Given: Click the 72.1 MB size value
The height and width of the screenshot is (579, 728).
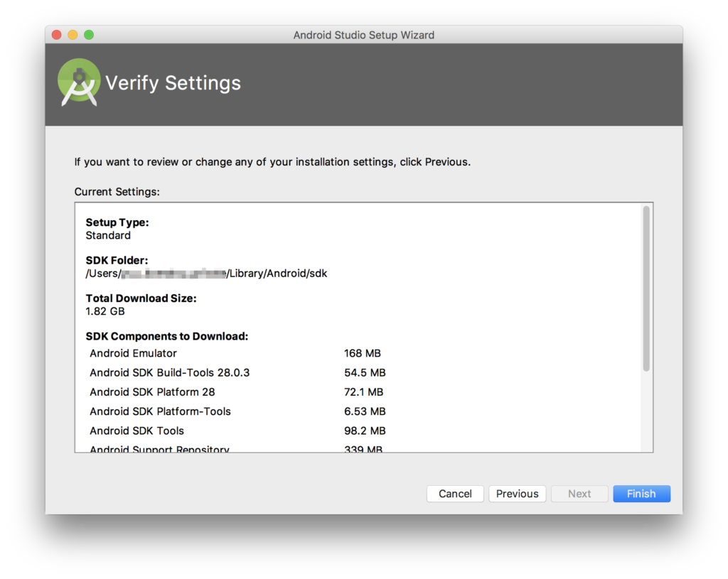Looking at the screenshot, I should tap(363, 392).
